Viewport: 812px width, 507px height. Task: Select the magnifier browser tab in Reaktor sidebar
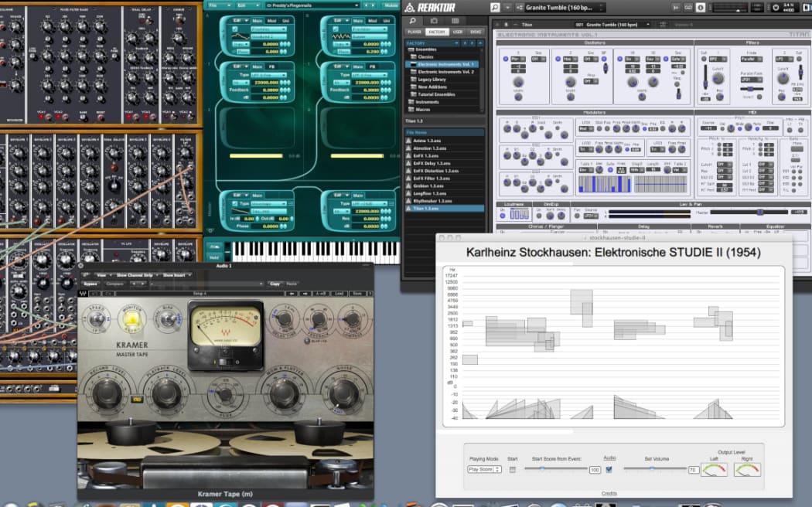pyautogui.click(x=413, y=21)
